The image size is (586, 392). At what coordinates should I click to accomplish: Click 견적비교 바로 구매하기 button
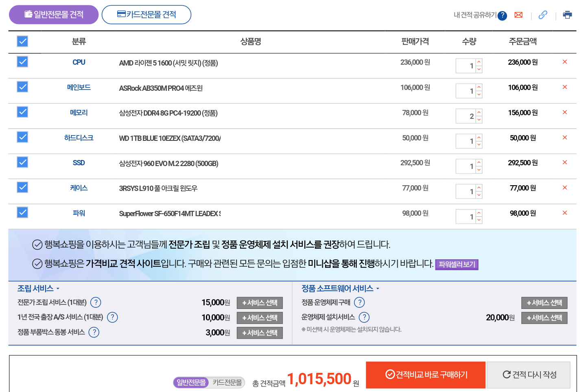pos(426,375)
